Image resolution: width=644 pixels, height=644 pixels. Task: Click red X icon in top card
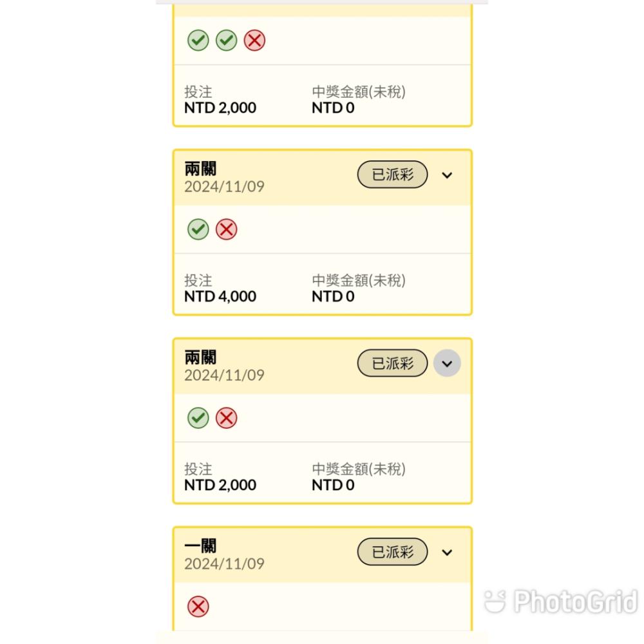[x=254, y=40]
